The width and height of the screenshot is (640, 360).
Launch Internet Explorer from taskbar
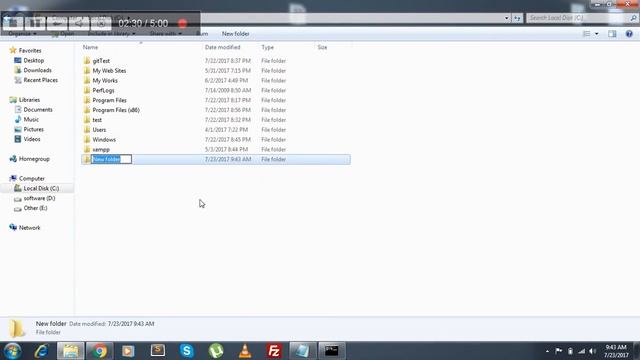[41, 351]
